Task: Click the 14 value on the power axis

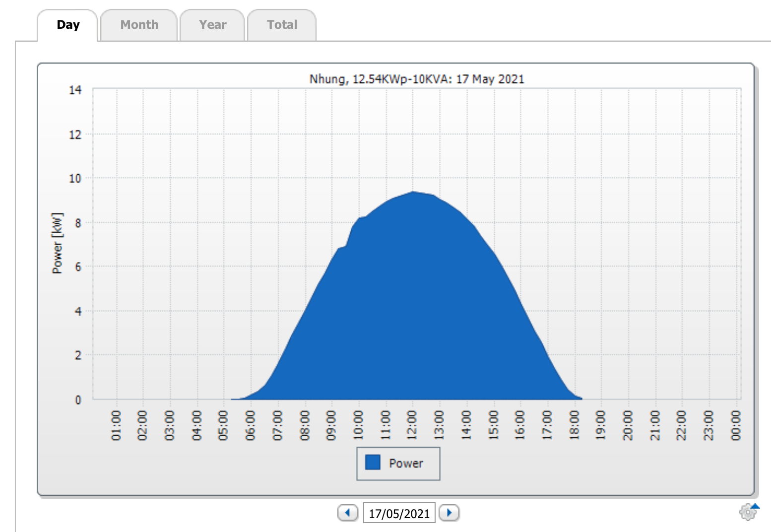Action: click(75, 90)
